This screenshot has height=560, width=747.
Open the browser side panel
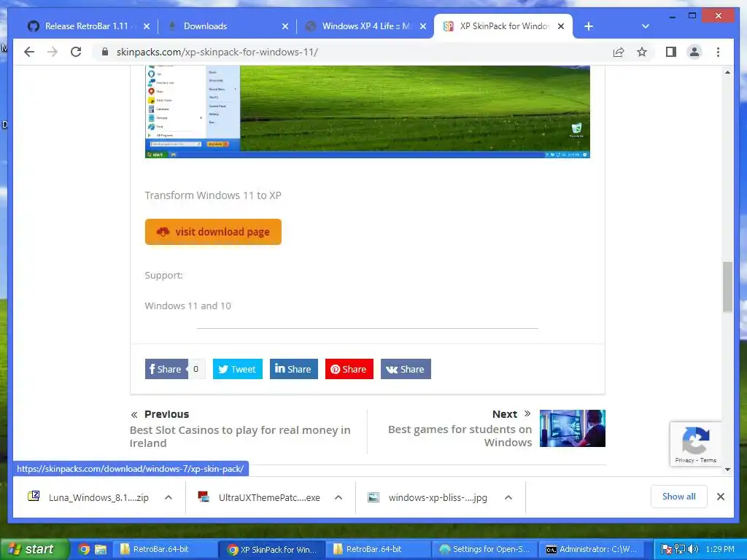pyautogui.click(x=671, y=52)
